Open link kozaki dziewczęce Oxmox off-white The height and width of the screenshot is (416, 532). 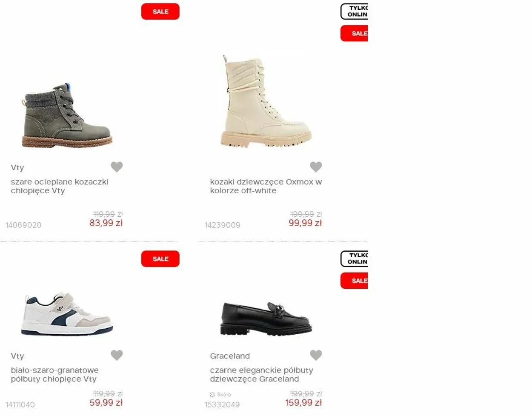[x=266, y=186]
